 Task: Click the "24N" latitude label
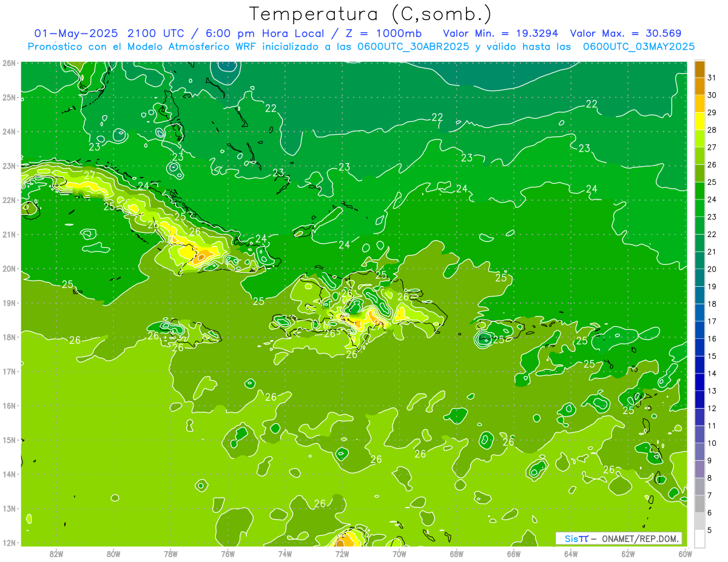coord(8,132)
